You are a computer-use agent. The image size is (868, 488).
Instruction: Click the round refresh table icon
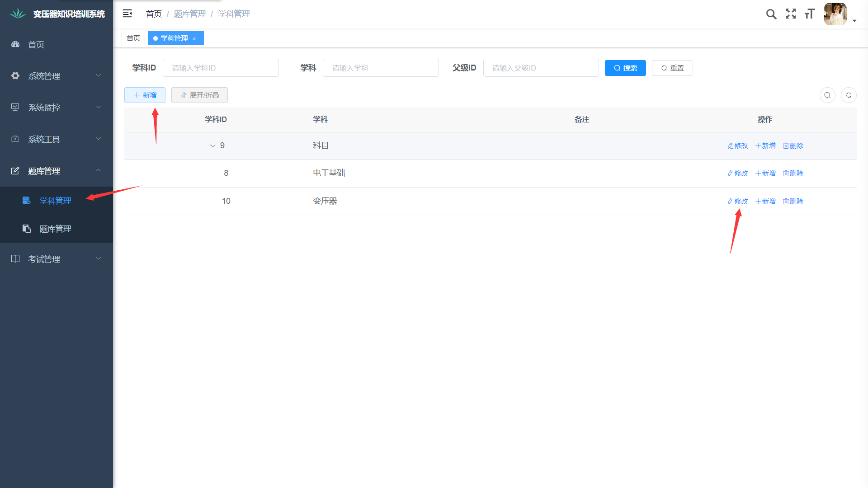tap(849, 95)
